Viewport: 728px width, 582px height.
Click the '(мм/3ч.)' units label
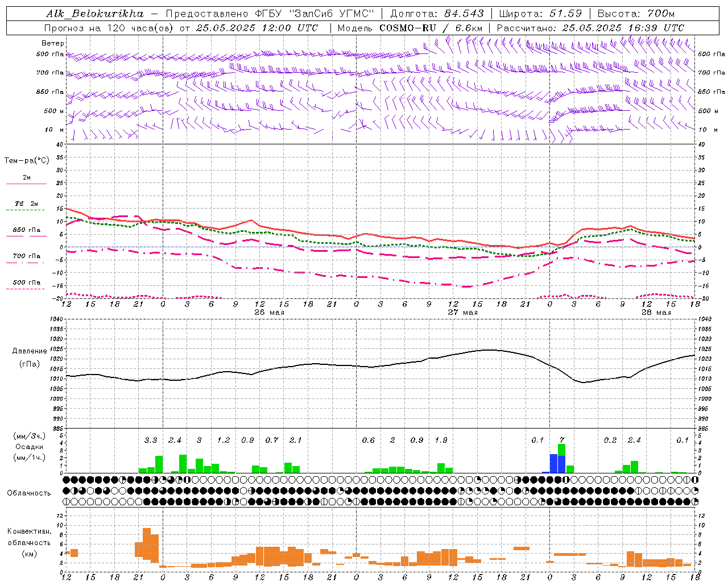click(x=28, y=436)
